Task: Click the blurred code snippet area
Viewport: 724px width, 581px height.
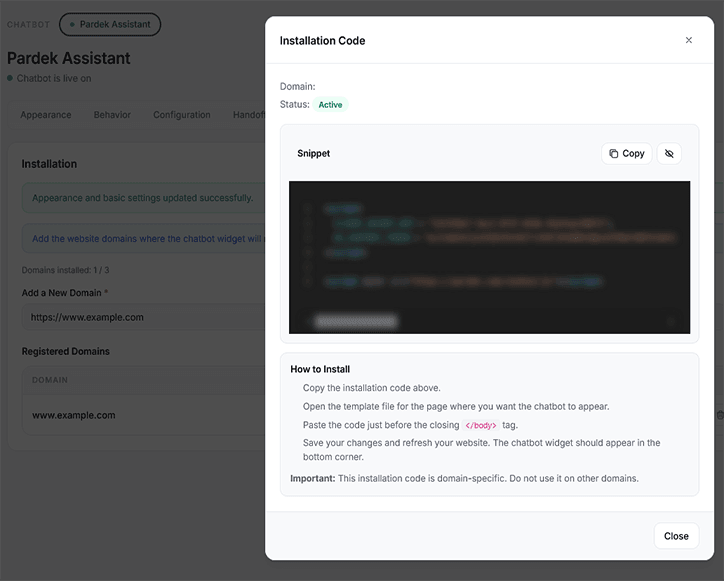Action: click(489, 257)
